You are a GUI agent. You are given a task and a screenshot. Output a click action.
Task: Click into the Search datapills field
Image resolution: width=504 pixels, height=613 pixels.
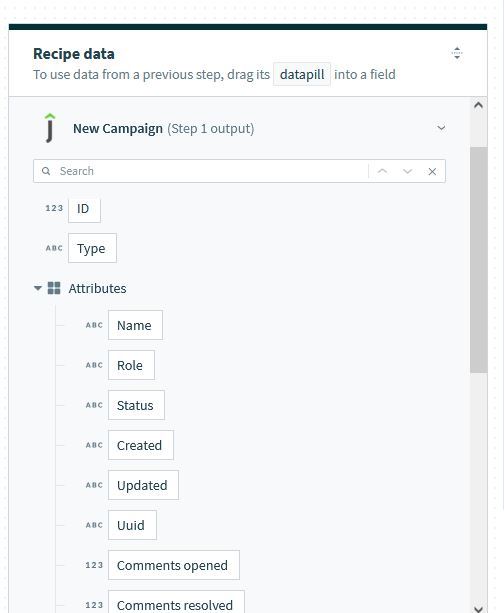point(211,171)
